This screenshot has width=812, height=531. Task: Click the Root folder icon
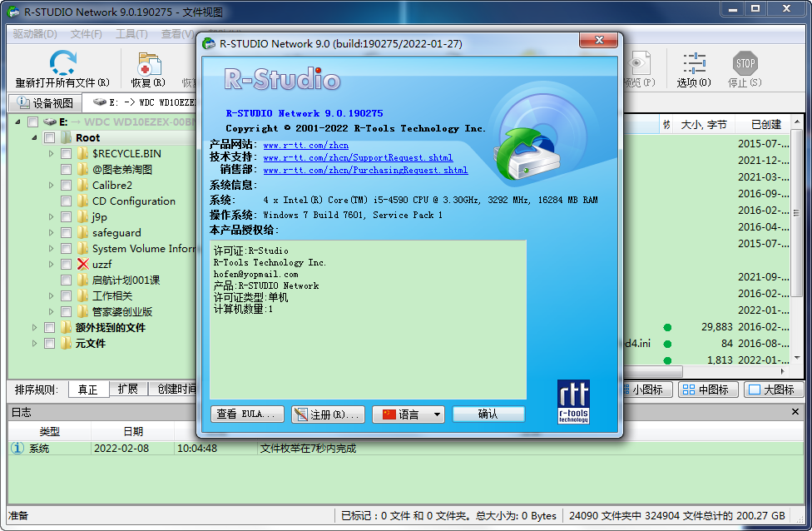pos(66,138)
